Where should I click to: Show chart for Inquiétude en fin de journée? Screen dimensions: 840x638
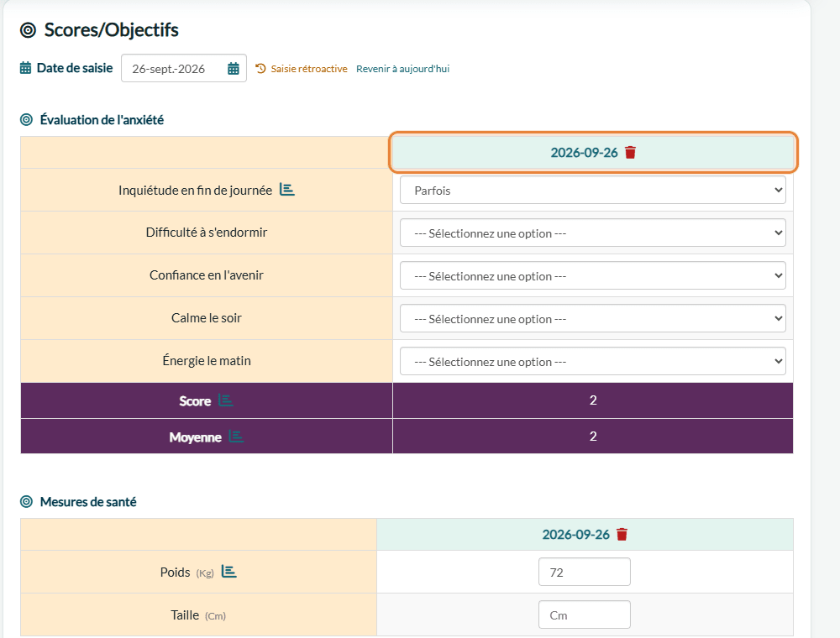(287, 190)
